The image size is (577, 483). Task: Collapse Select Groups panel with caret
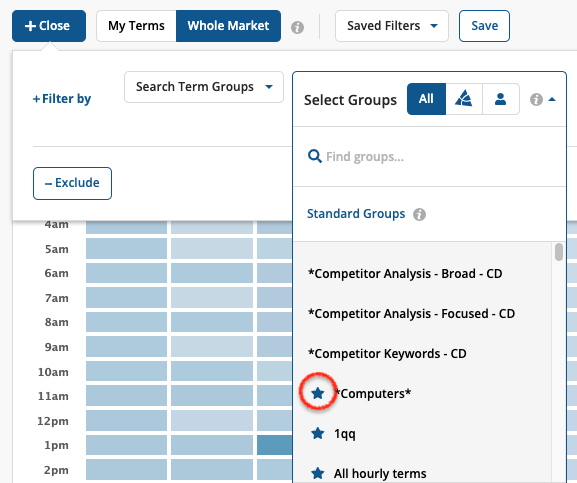tap(552, 99)
